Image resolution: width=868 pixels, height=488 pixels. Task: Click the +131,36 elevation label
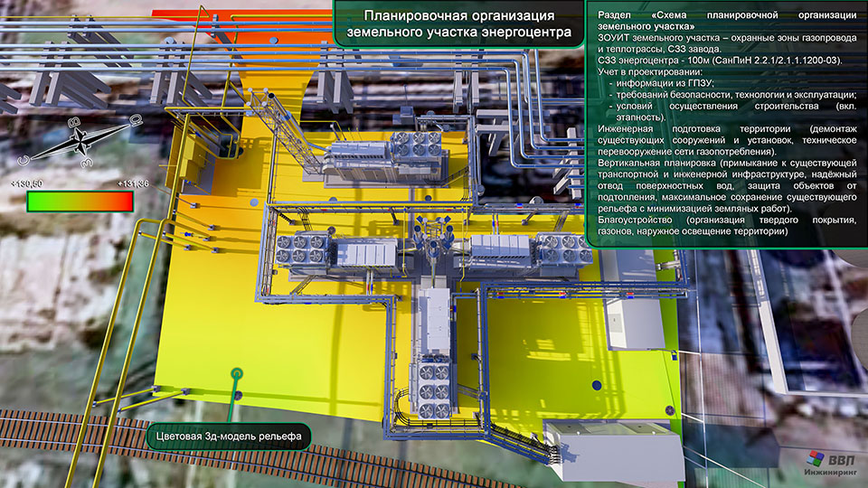(133, 183)
